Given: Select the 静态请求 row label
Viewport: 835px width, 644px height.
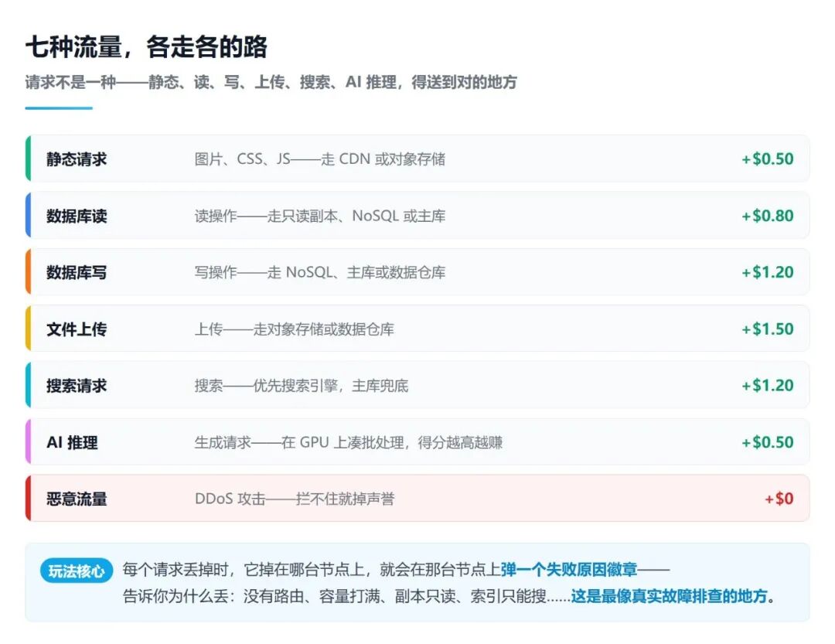Looking at the screenshot, I should point(77,159).
